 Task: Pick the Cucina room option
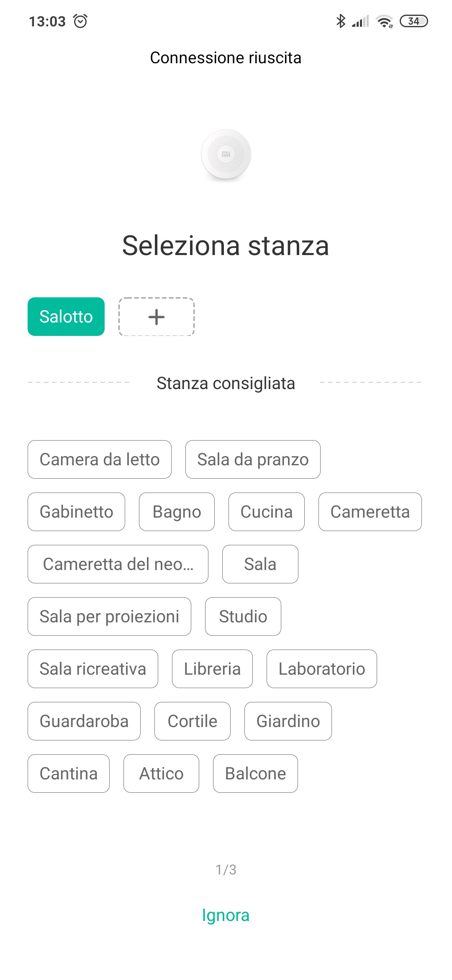267,512
